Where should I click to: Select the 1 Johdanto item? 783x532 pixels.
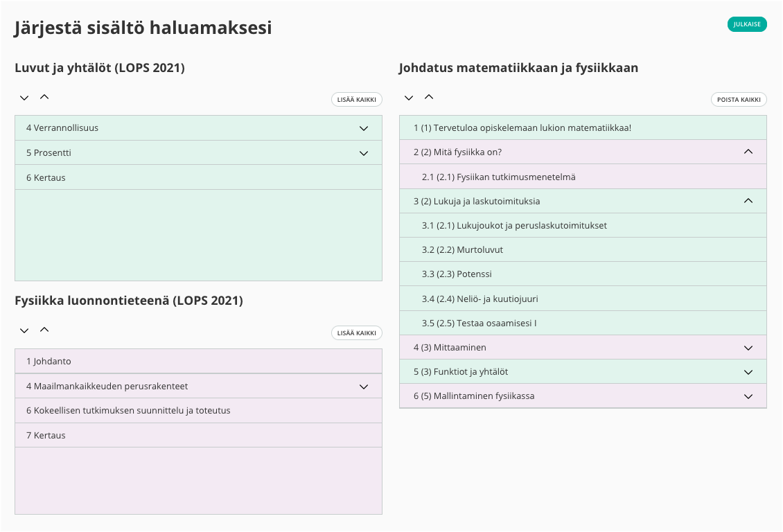pyautogui.click(x=49, y=362)
